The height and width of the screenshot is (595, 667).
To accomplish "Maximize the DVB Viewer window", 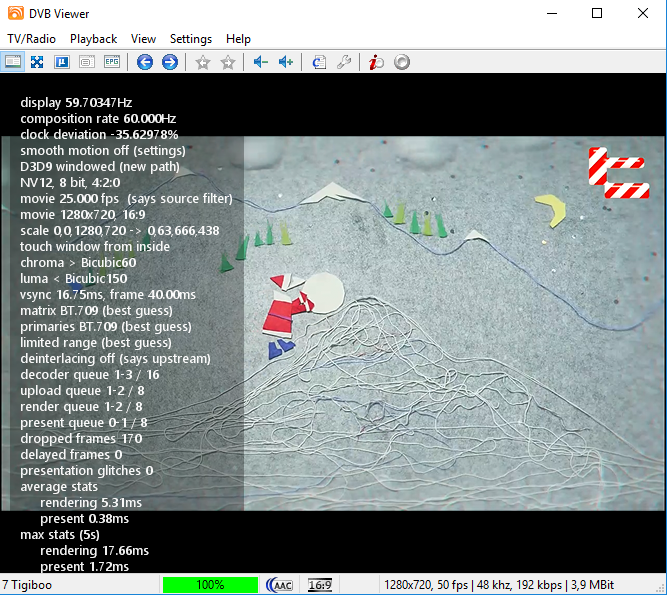I will [597, 13].
